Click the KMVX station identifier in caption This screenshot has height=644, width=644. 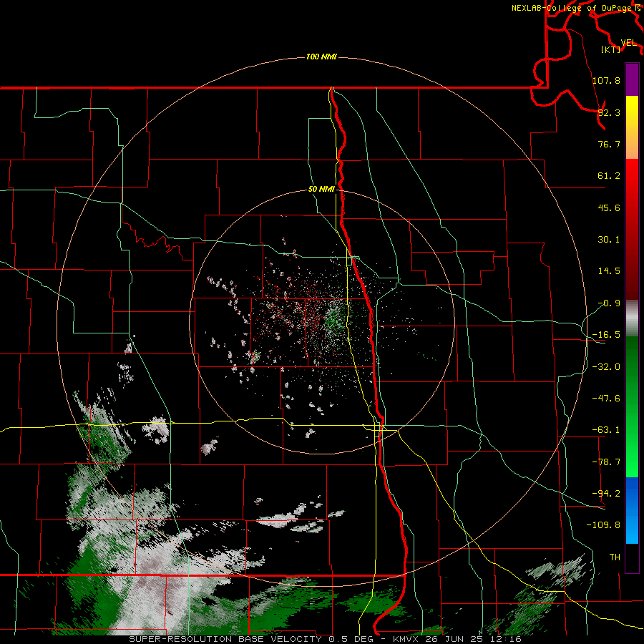(x=406, y=639)
